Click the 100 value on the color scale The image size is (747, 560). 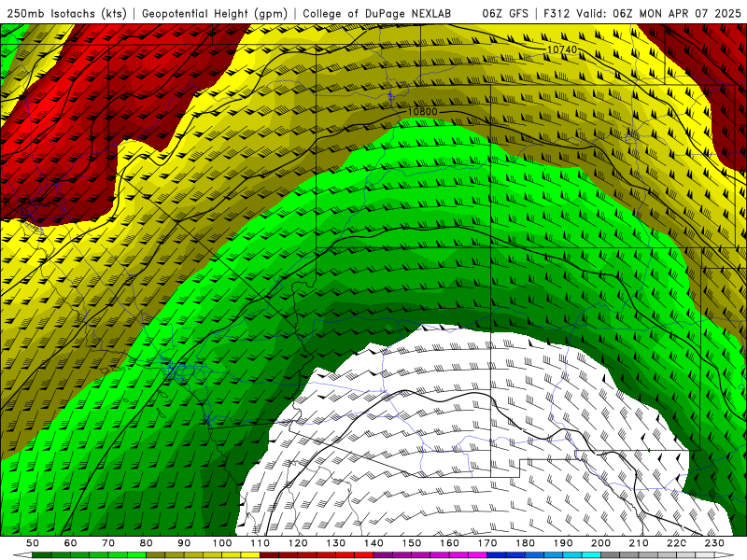222,543
